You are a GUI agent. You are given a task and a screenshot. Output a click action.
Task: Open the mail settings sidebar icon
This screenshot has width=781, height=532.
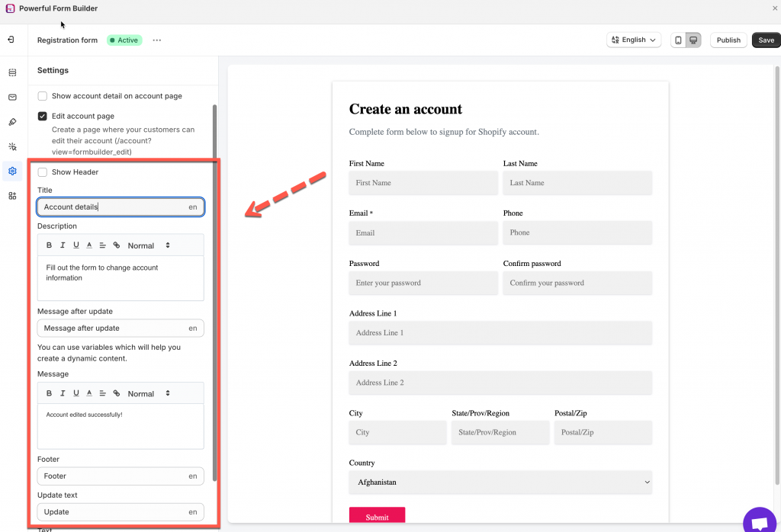[x=12, y=98]
